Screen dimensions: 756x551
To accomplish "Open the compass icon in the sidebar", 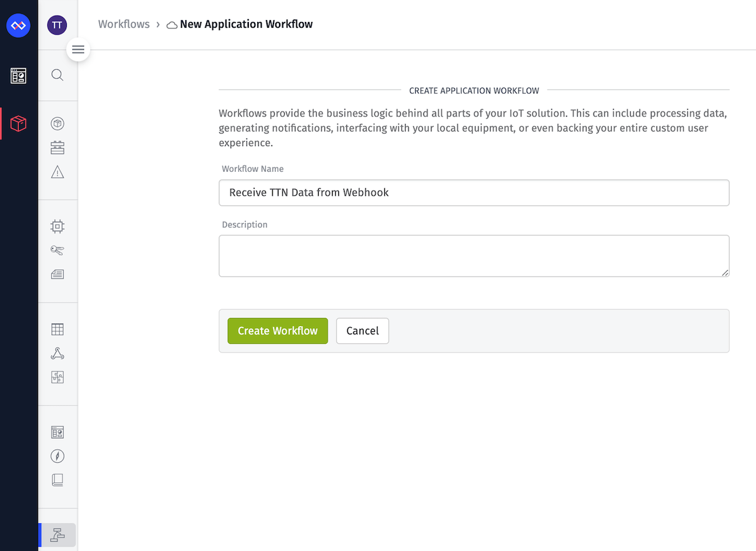I will [x=57, y=456].
